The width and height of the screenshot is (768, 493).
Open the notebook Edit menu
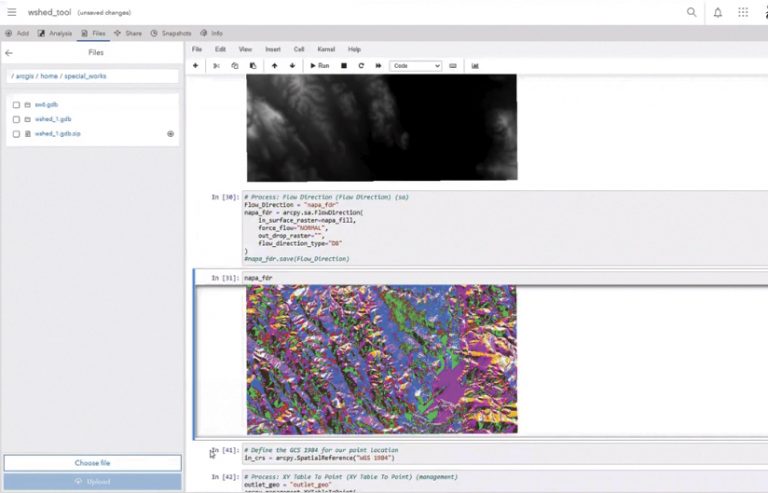click(x=220, y=49)
